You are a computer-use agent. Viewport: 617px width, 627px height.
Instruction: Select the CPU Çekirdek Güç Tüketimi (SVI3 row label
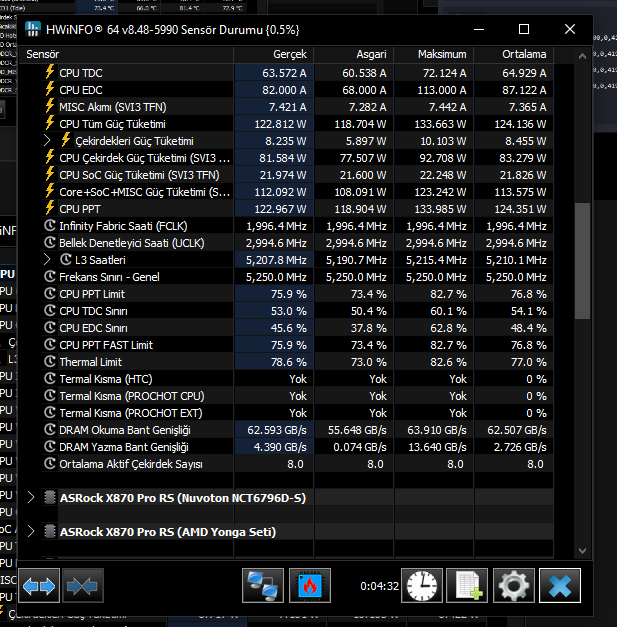pos(144,158)
